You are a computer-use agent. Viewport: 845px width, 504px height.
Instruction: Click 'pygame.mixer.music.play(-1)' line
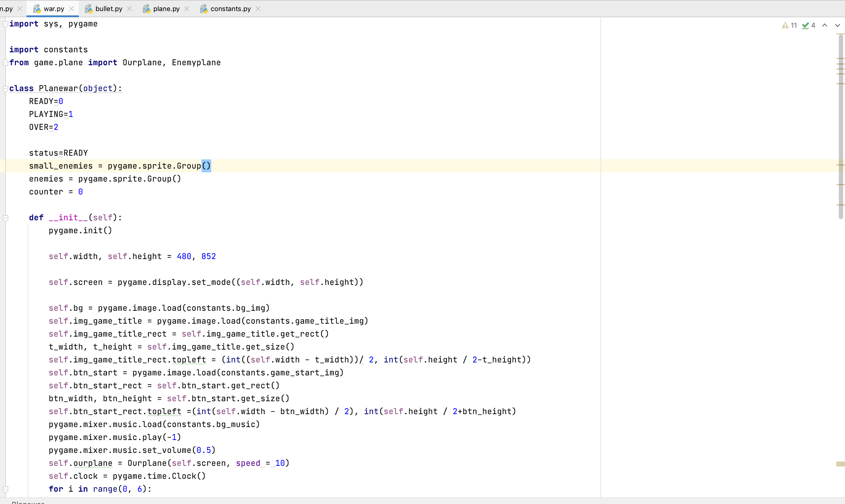click(x=115, y=437)
